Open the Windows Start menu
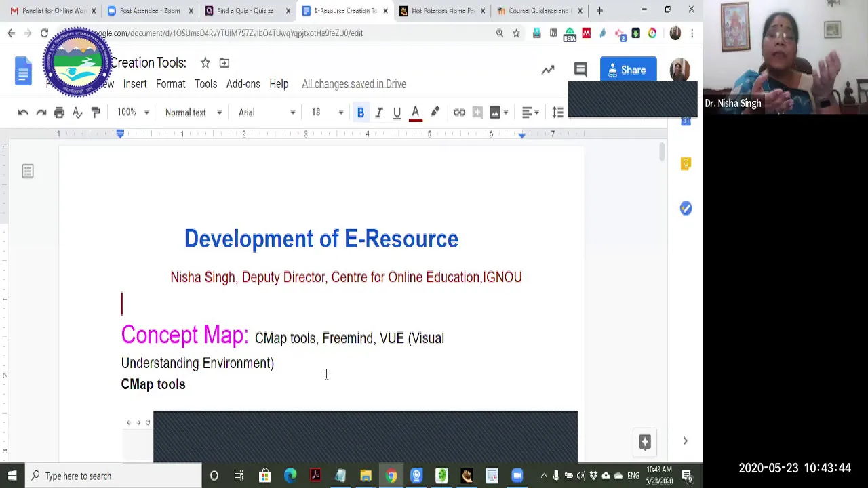868x488 pixels. 12,476
